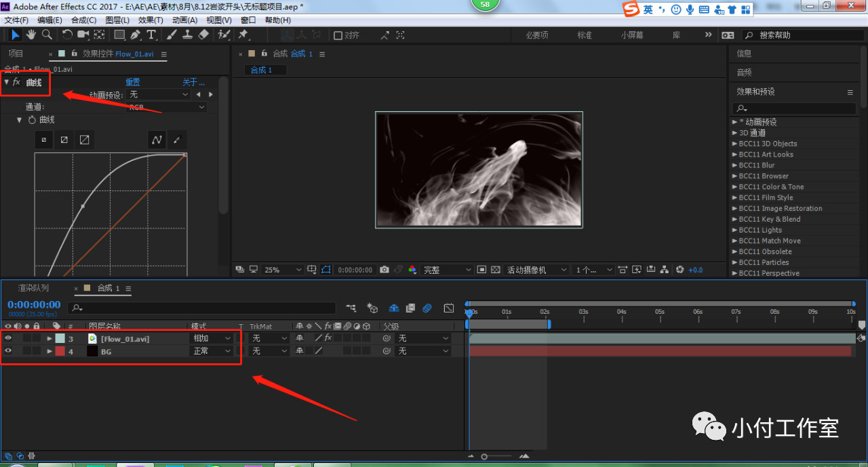Open the 效果(T) menu
This screenshot has width=868, height=467.
(151, 20)
